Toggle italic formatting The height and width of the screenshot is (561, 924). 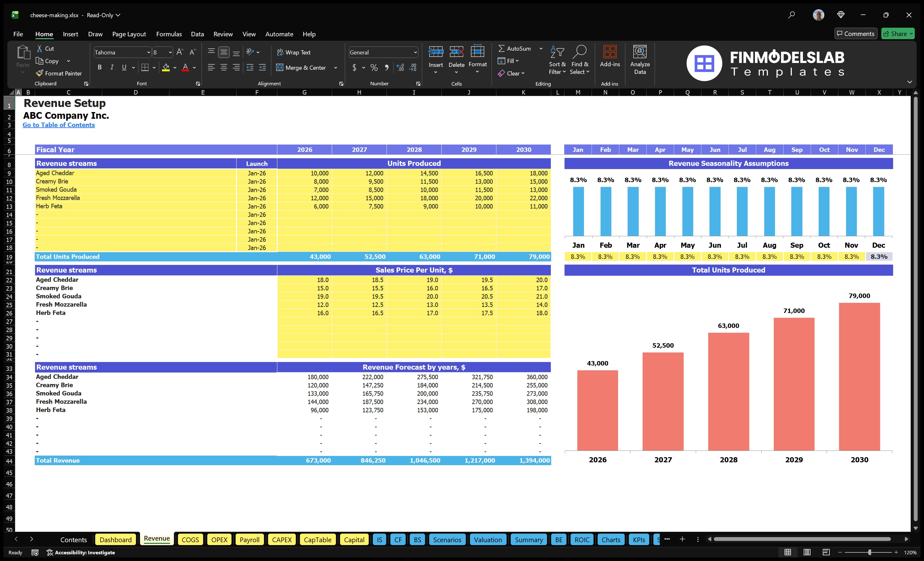tap(111, 67)
